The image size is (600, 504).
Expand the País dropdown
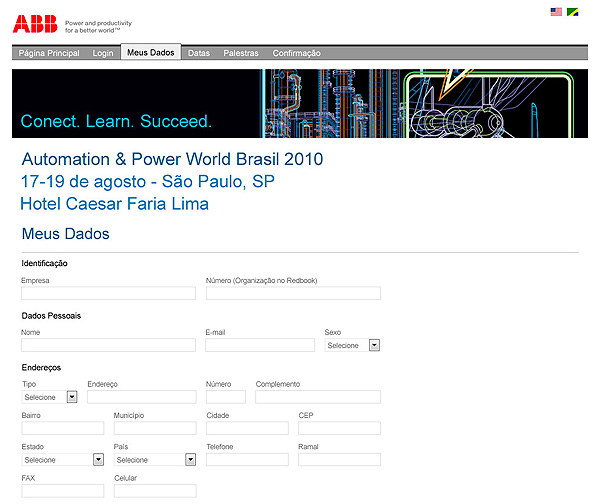(155, 460)
